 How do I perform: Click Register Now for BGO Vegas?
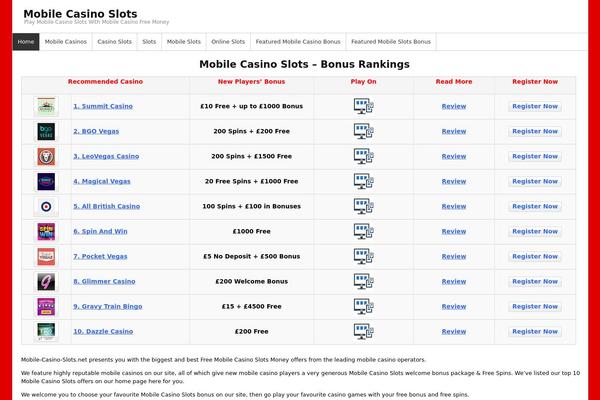click(x=535, y=131)
